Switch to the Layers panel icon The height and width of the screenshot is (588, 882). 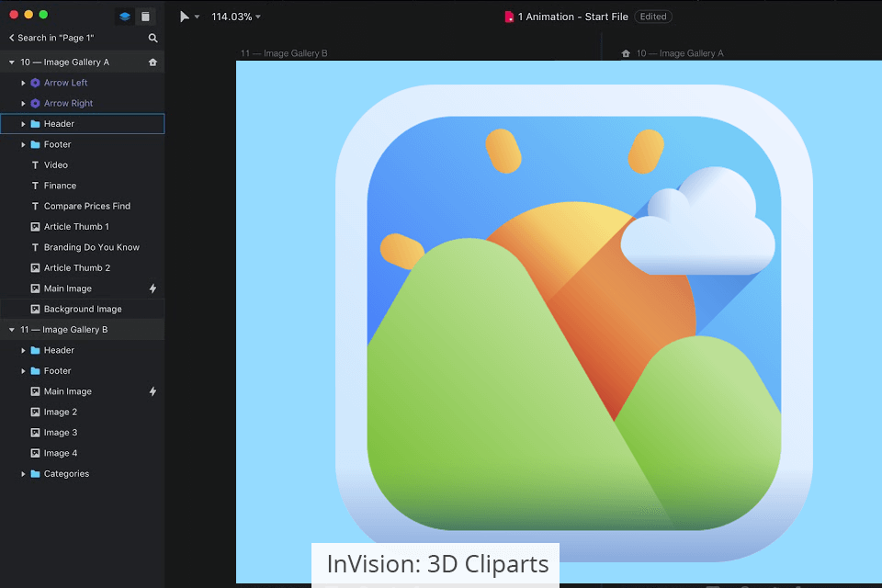(125, 17)
